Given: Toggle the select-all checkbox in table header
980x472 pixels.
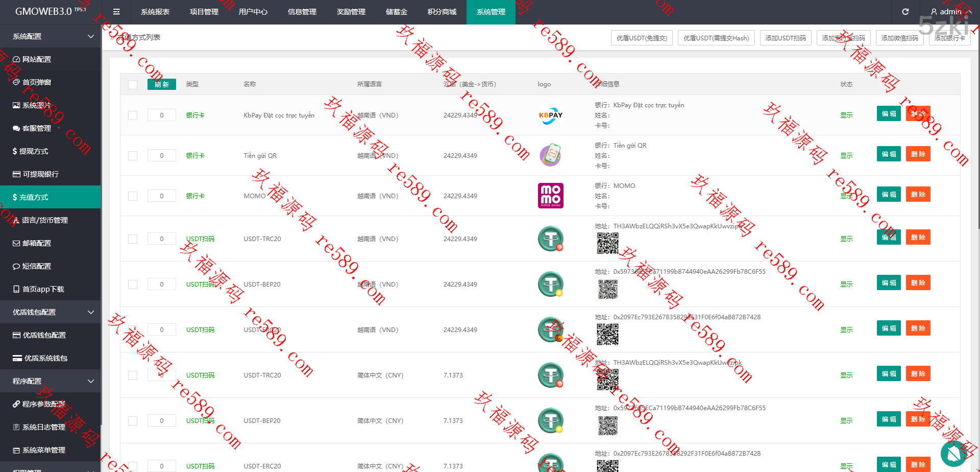Looking at the screenshot, I should pyautogui.click(x=133, y=85).
